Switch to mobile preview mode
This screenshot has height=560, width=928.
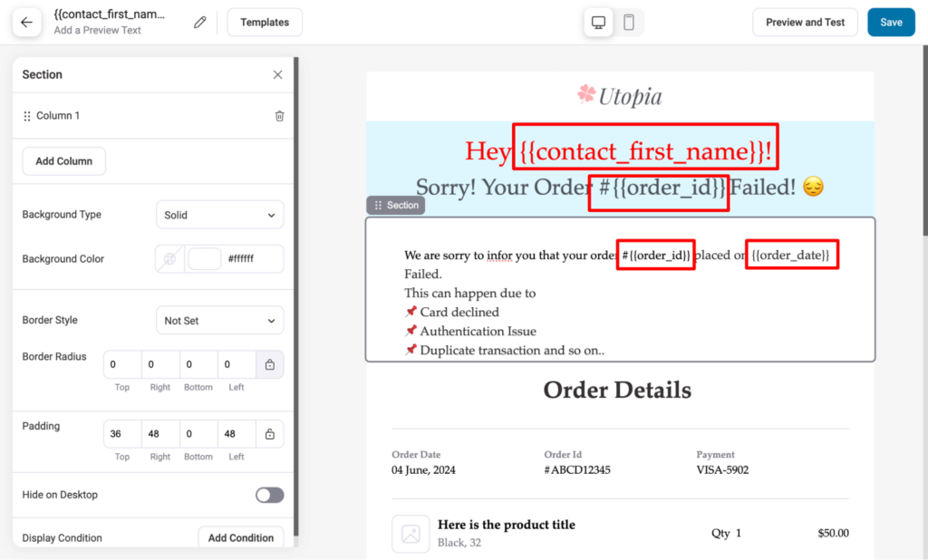tap(629, 23)
